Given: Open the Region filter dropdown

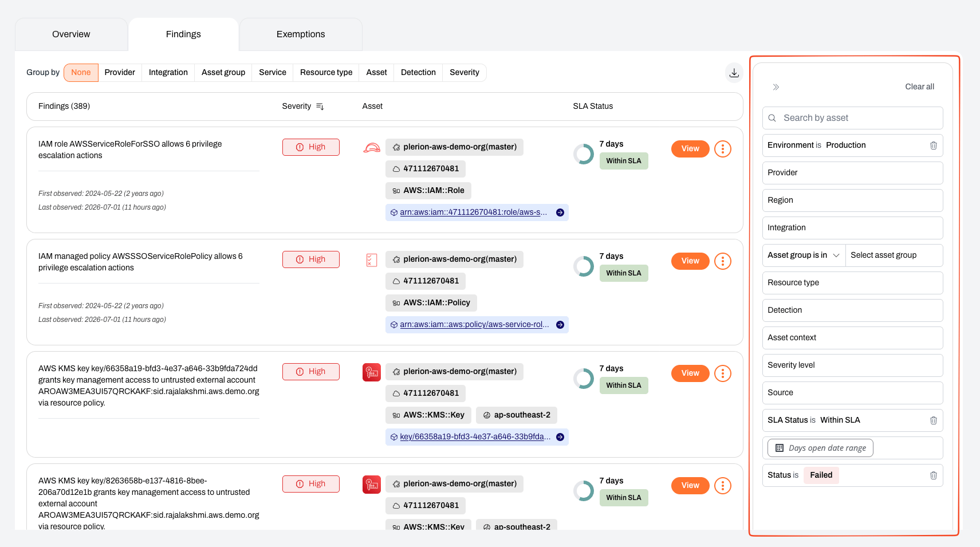Looking at the screenshot, I should tap(852, 200).
